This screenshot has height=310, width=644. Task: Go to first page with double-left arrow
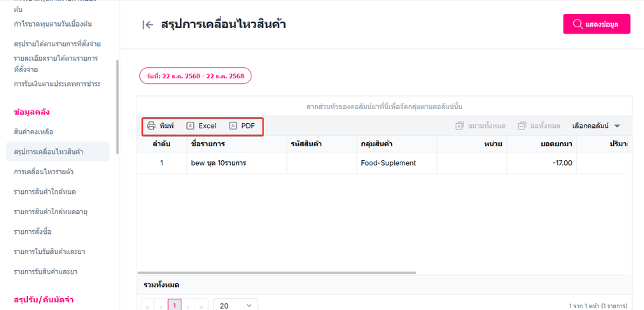click(x=147, y=307)
